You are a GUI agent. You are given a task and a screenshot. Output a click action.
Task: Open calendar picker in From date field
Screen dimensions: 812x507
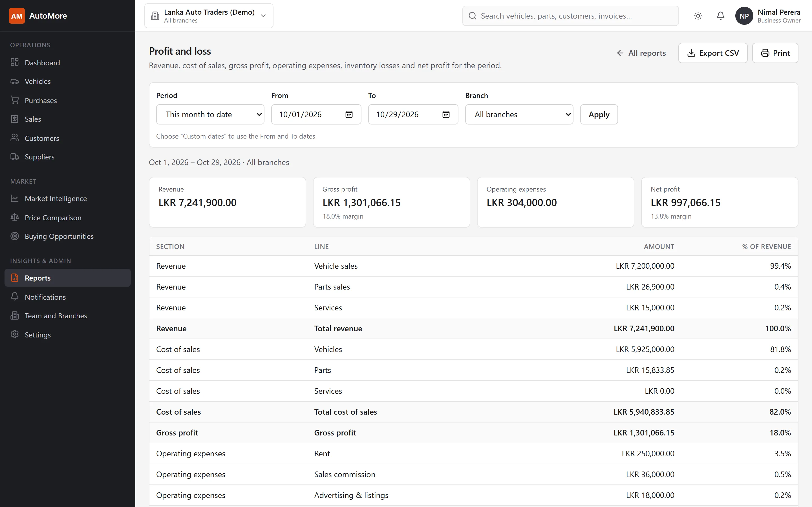349,114
